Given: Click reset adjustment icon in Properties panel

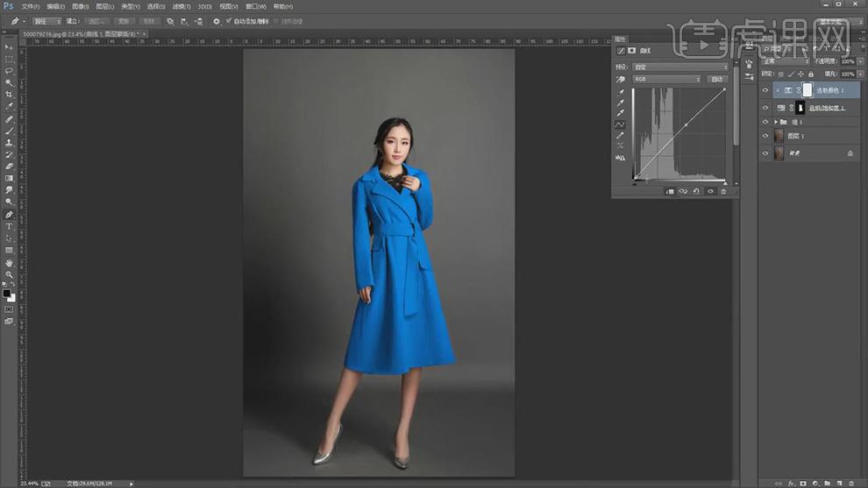Looking at the screenshot, I should [x=696, y=192].
